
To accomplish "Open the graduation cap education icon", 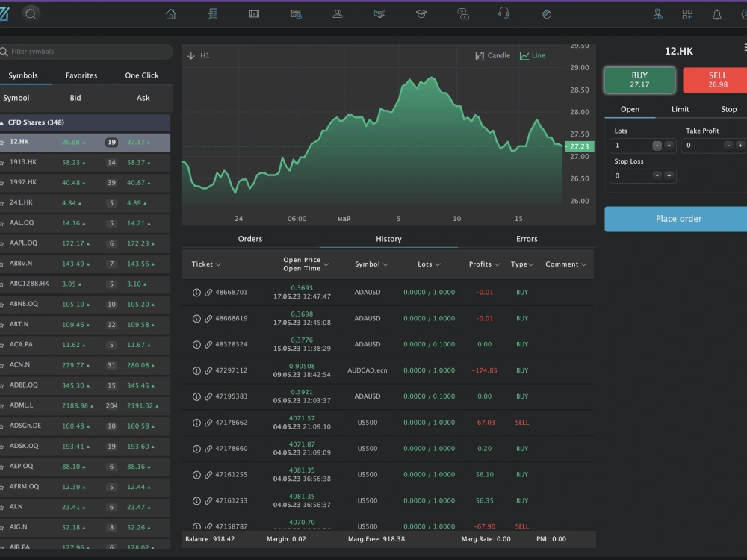I will pyautogui.click(x=421, y=14).
